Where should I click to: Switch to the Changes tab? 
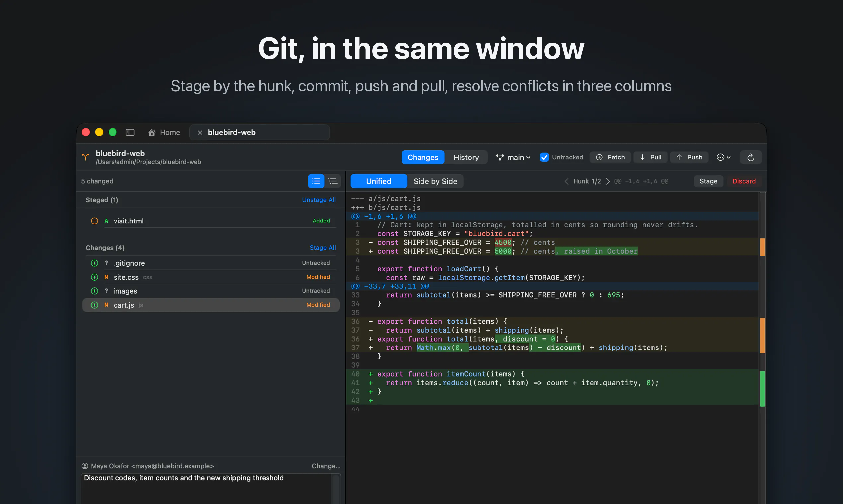(x=423, y=157)
